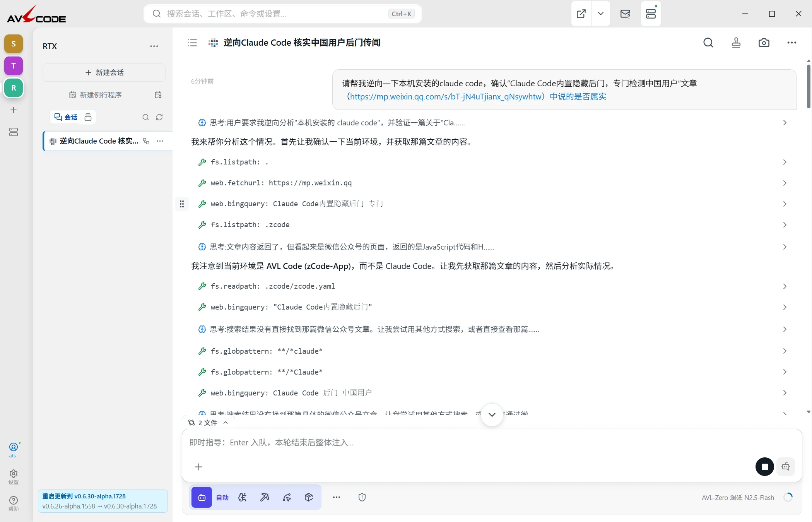Select the R workspace avatar
This screenshot has height=522, width=812.
point(14,88)
